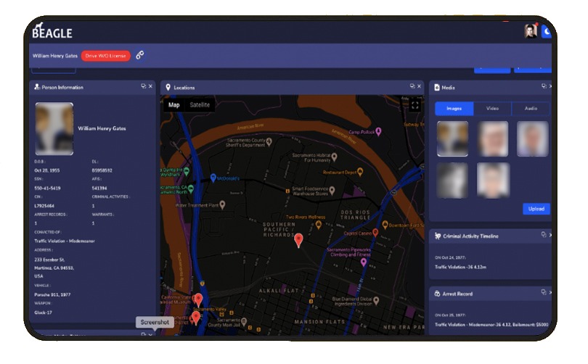
Task: Pop out the Media panel
Action: point(544,86)
